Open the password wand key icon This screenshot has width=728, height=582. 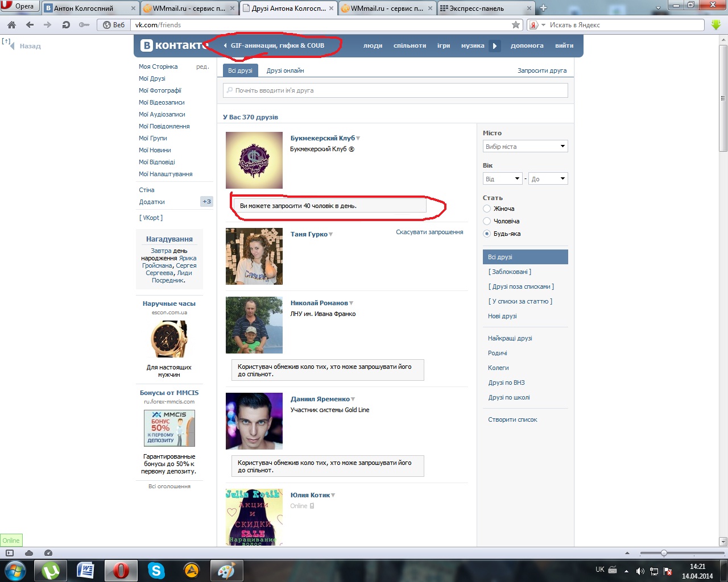(84, 25)
